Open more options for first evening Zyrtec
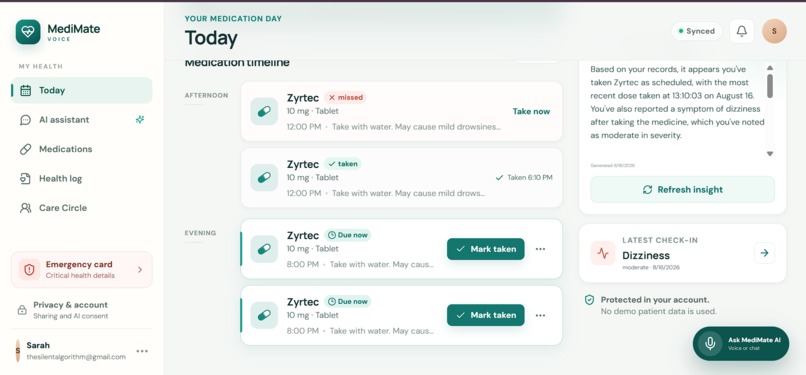The height and width of the screenshot is (375, 806). [540, 249]
